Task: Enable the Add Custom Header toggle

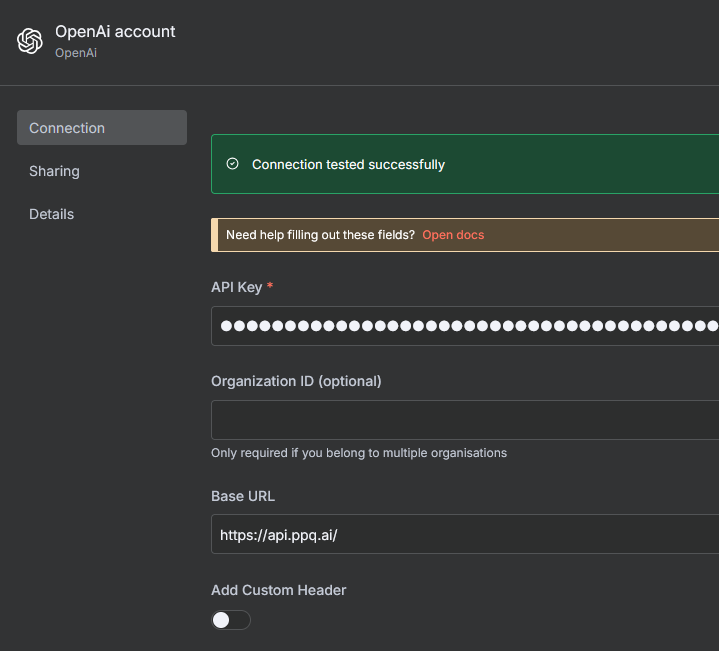Action: 231,620
